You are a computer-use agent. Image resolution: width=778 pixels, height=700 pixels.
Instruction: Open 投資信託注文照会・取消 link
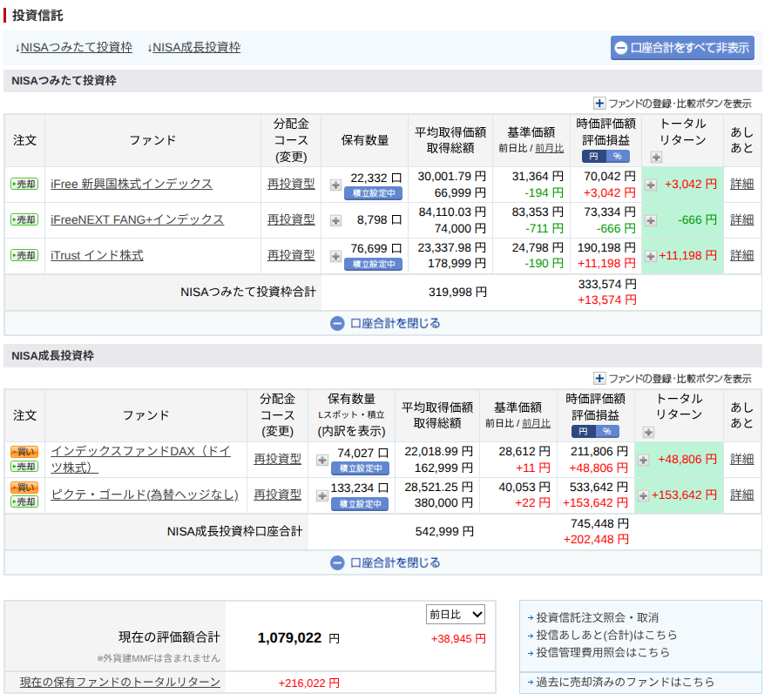[x=598, y=617]
